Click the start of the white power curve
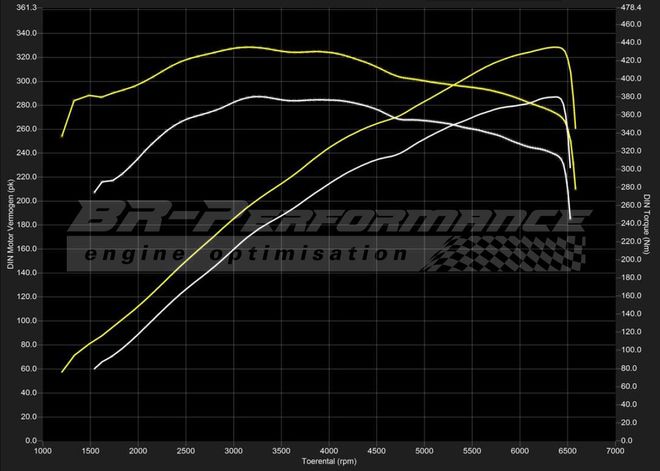Image resolution: width=660 pixels, height=471 pixels. click(95, 369)
